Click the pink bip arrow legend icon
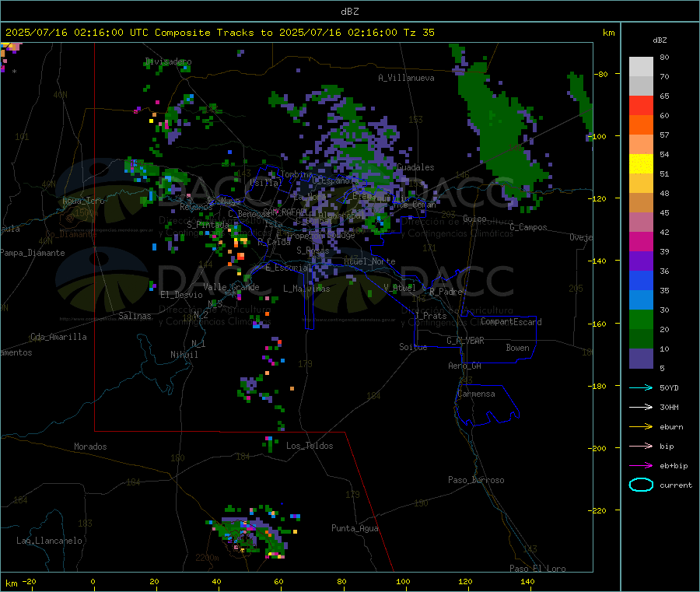This screenshot has width=700, height=592. (641, 446)
